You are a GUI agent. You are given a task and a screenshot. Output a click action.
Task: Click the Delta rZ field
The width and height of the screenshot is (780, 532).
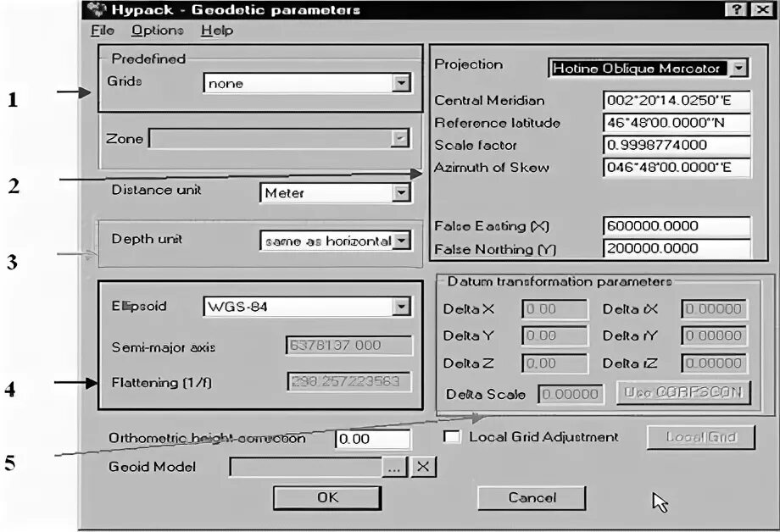(714, 363)
